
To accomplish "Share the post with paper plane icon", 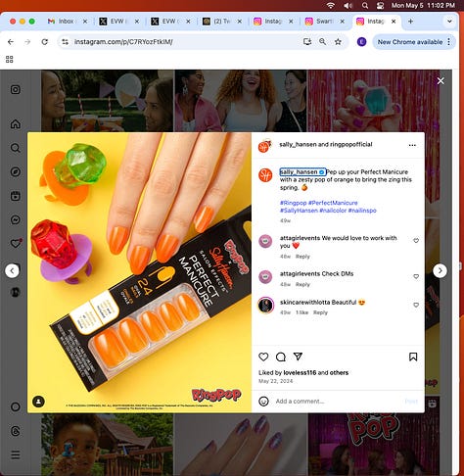I will pyautogui.click(x=298, y=357).
